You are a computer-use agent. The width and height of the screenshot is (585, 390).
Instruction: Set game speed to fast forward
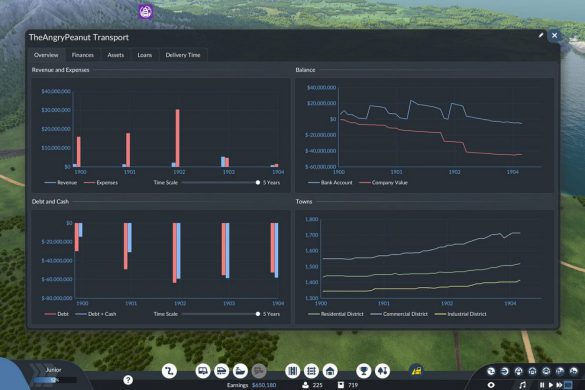(559, 385)
